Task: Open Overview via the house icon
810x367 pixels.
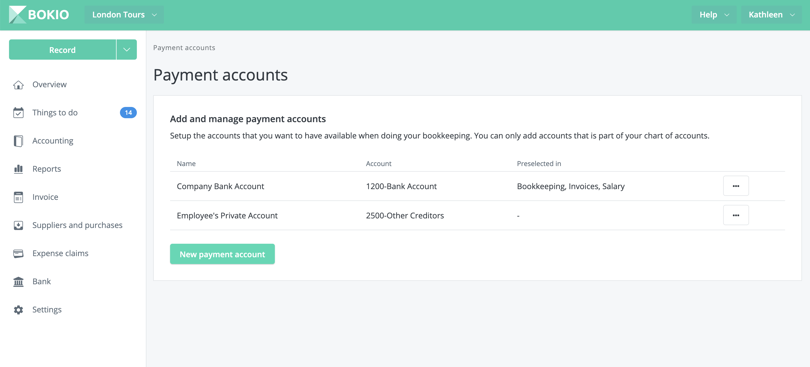Action: (19, 85)
